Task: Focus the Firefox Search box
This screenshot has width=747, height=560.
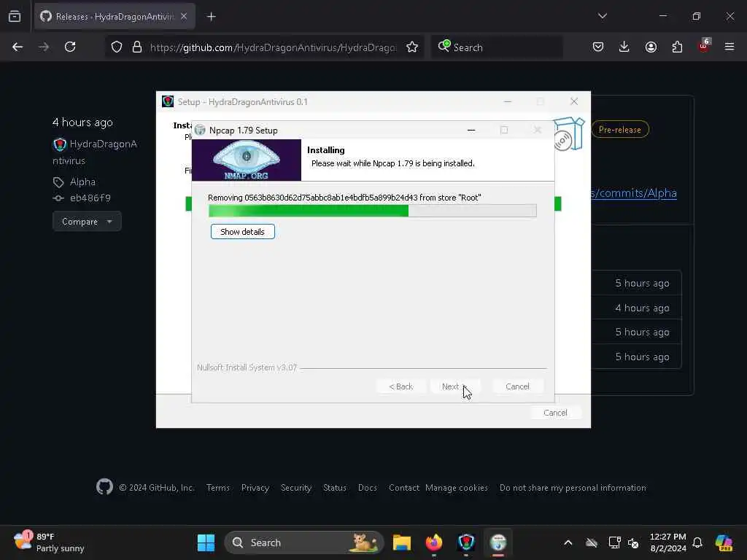Action: [498, 47]
